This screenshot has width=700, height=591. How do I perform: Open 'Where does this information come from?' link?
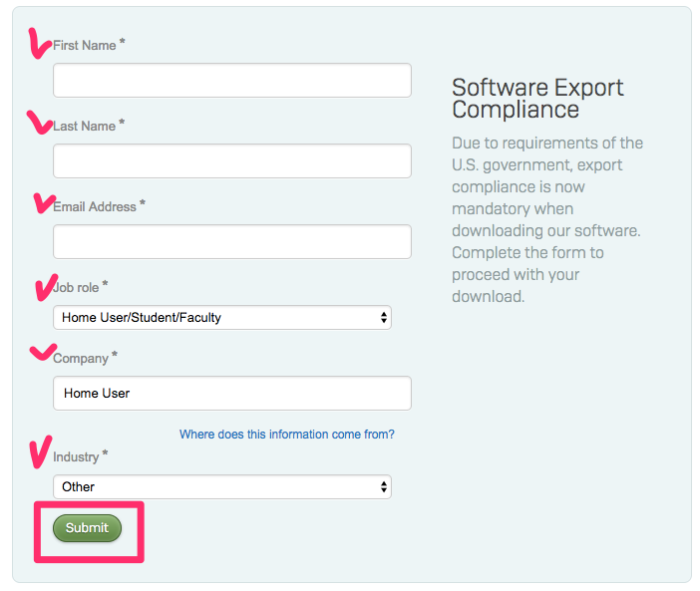pos(287,434)
